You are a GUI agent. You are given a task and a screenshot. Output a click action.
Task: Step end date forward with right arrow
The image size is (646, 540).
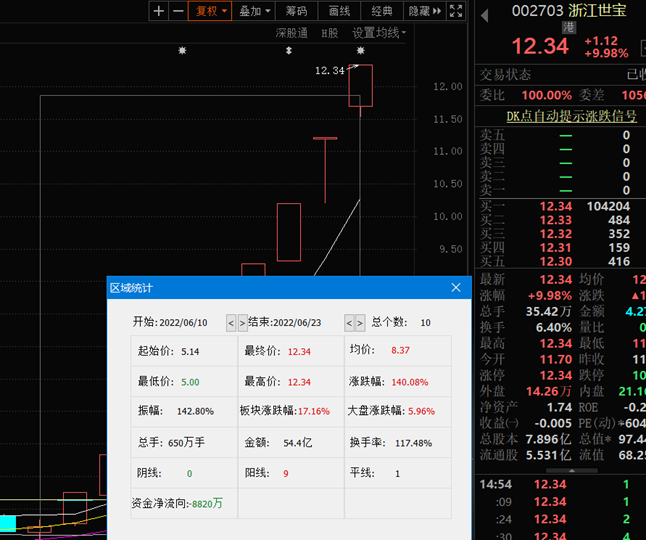tap(360, 323)
